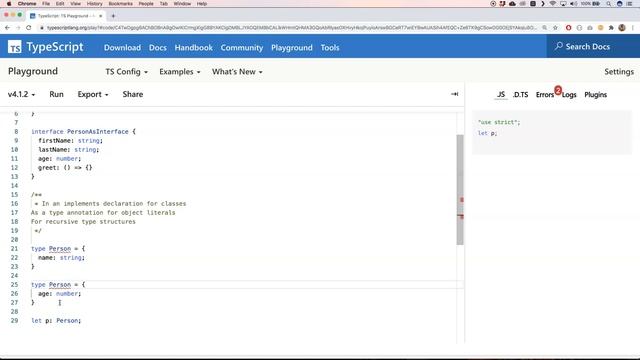Click the Wi-Fi status icon in menu bar
The height and width of the screenshot is (360, 640).
coord(553,4)
